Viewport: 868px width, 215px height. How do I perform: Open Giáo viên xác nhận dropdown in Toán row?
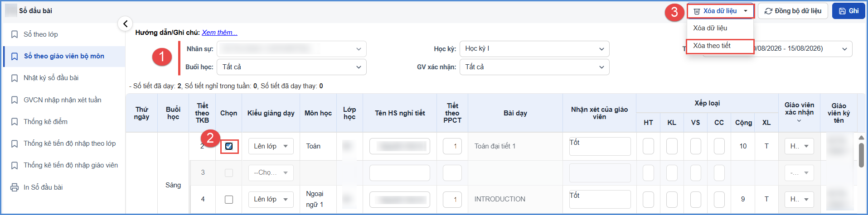[x=800, y=146]
